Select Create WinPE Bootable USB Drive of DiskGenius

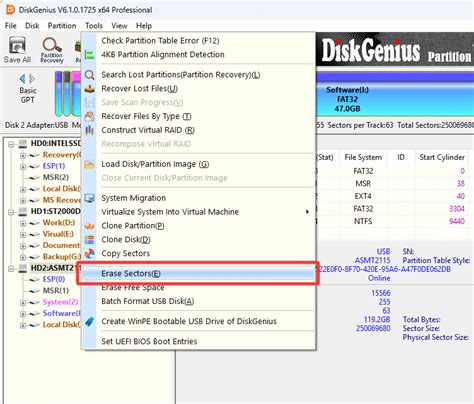pyautogui.click(x=198, y=321)
